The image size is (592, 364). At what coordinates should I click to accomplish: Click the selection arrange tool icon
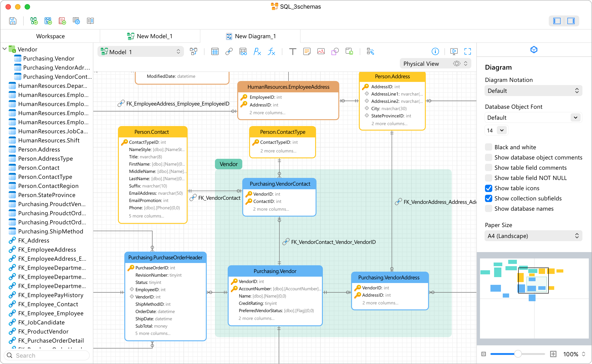click(370, 51)
